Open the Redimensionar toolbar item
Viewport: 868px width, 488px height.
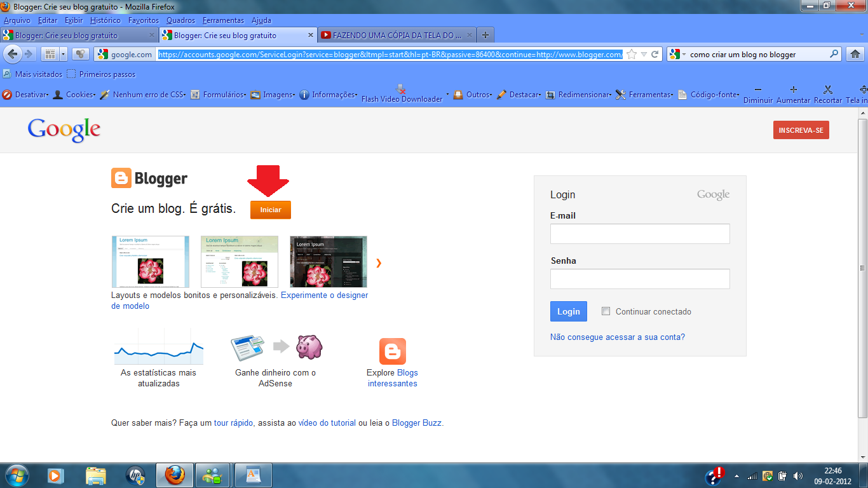(578, 95)
